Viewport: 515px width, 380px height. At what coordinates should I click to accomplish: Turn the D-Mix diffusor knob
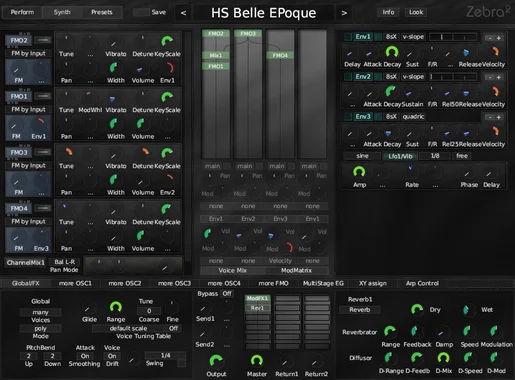pos(443,358)
